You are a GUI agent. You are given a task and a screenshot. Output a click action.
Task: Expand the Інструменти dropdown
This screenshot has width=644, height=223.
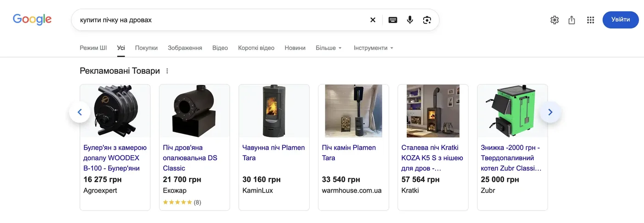pyautogui.click(x=374, y=48)
